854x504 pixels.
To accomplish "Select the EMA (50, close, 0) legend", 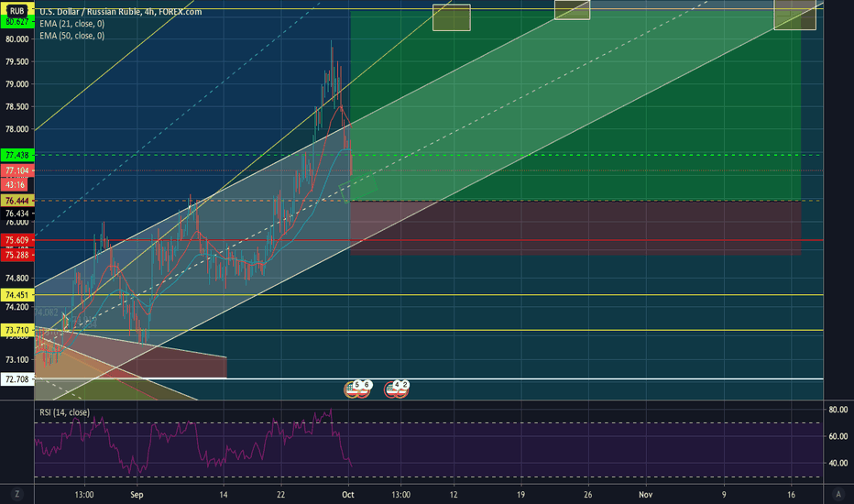I will (x=71, y=36).
